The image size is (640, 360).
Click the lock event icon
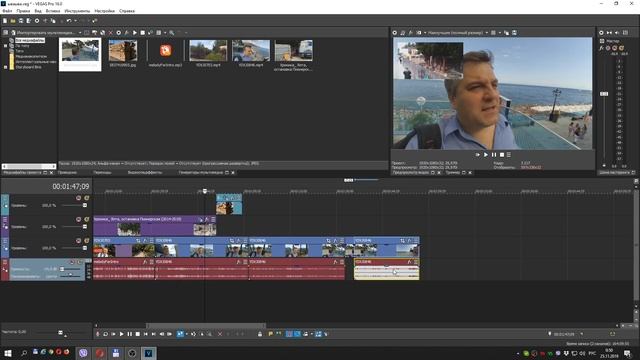tap(260, 334)
